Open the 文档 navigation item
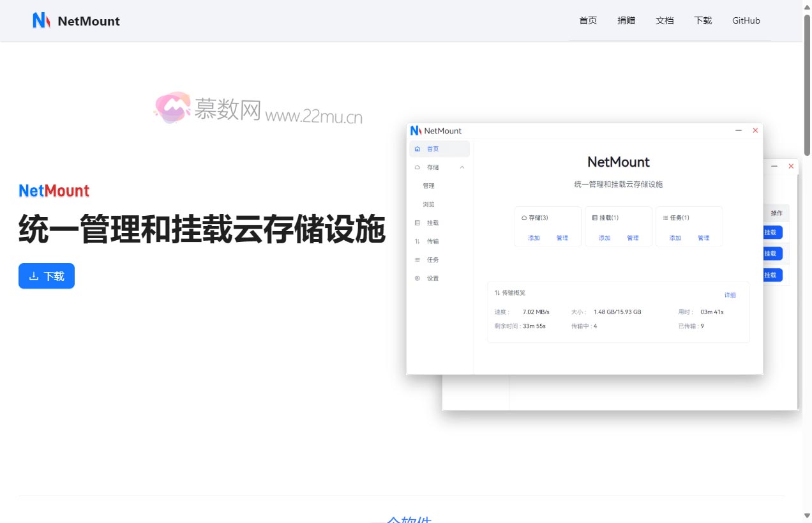 (x=665, y=20)
